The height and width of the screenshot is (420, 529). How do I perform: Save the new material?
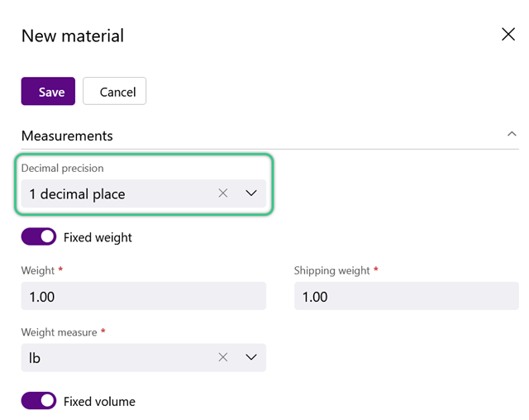pyautogui.click(x=48, y=91)
